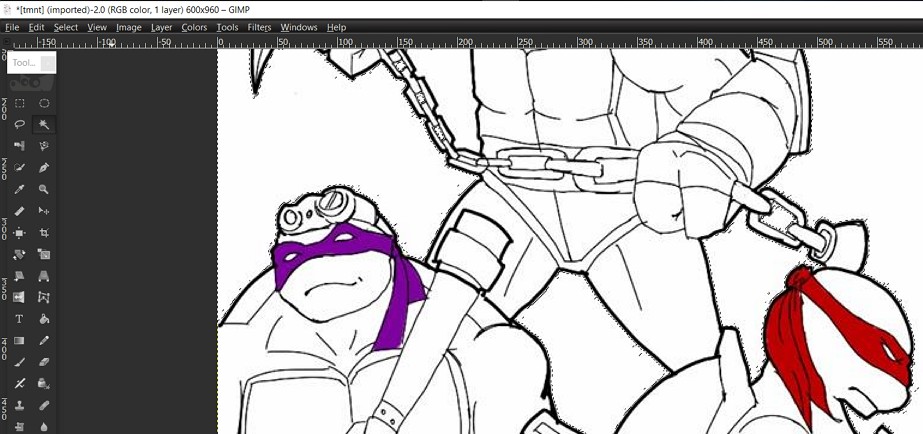The width and height of the screenshot is (923, 434).
Task: Select the Bucket Fill tool
Action: click(x=44, y=319)
